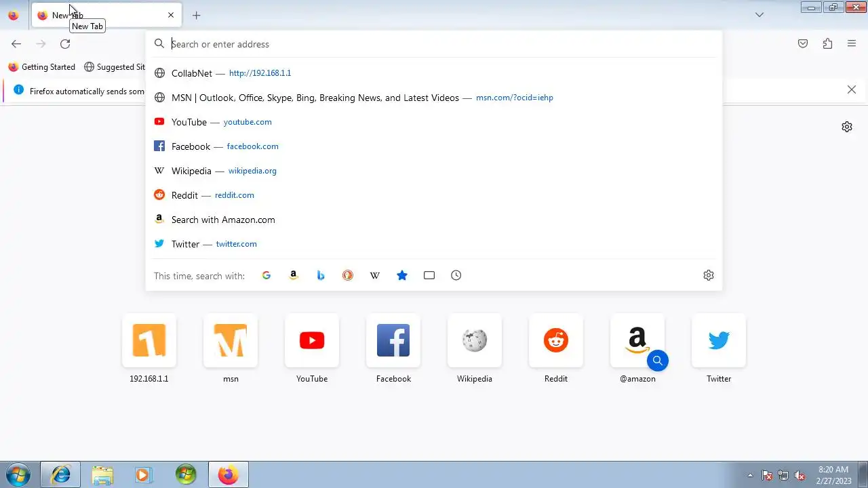Save to Pocket icon

[803, 44]
